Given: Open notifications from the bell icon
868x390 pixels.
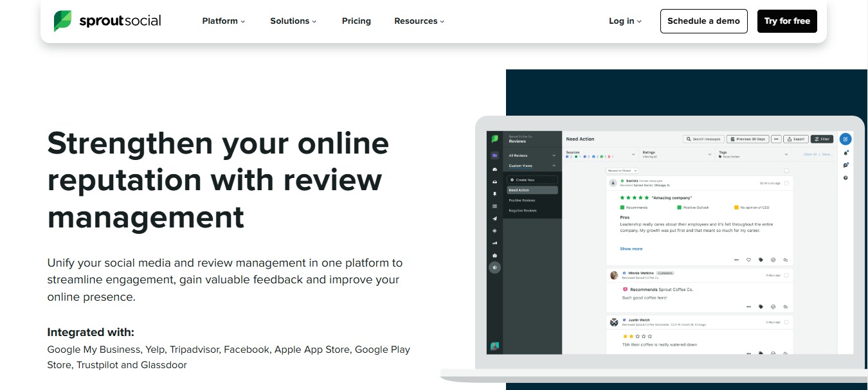Looking at the screenshot, I should (x=845, y=154).
